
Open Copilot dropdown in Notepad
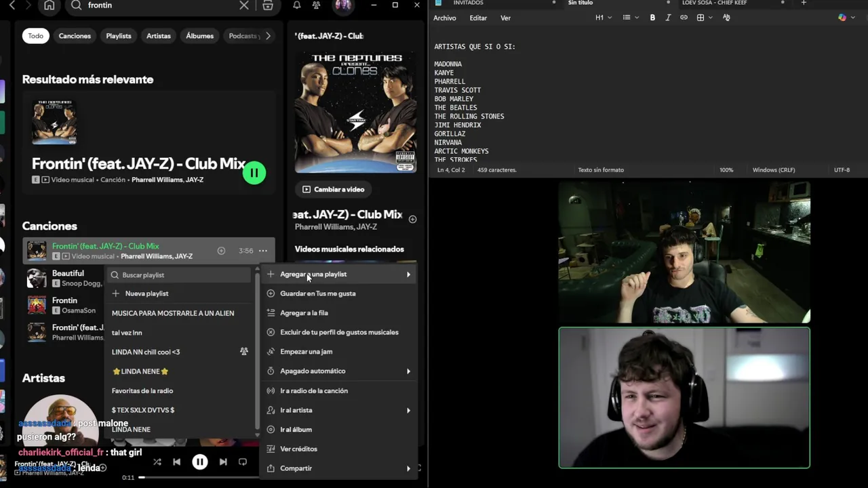pos(846,18)
